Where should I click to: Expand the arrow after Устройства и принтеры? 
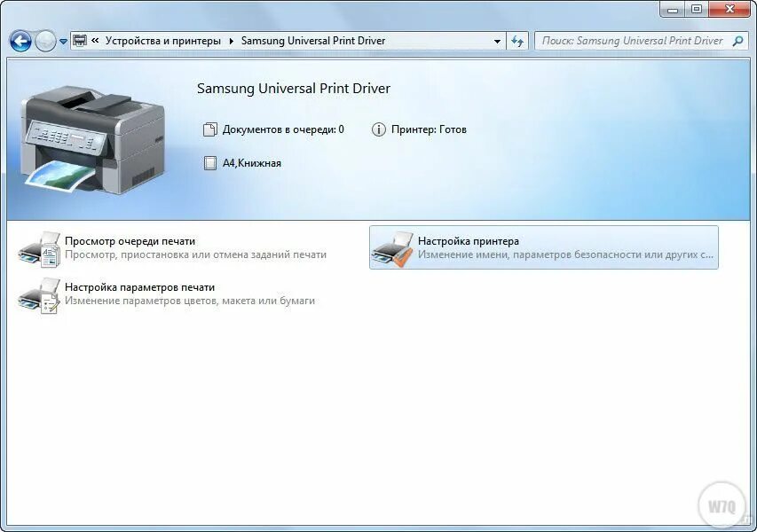[232, 41]
